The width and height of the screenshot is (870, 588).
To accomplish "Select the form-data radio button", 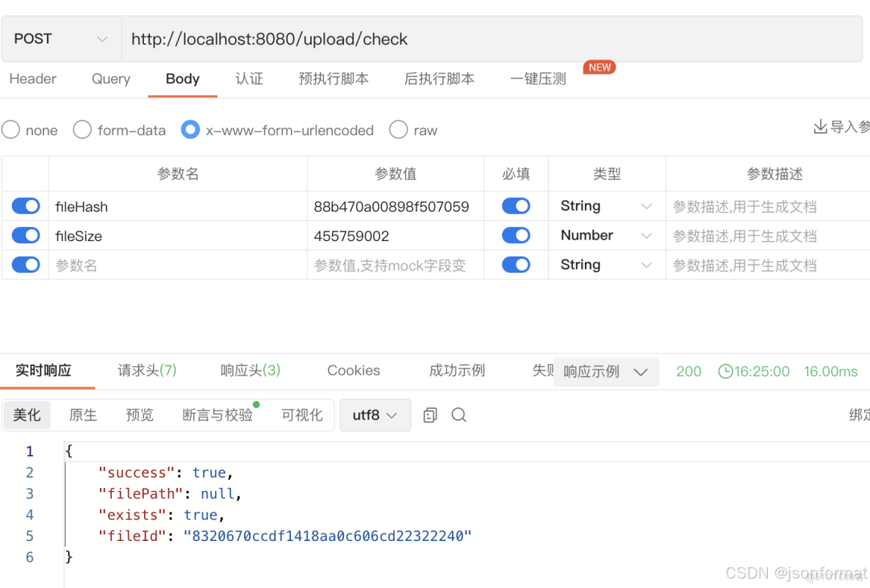I will [82, 130].
